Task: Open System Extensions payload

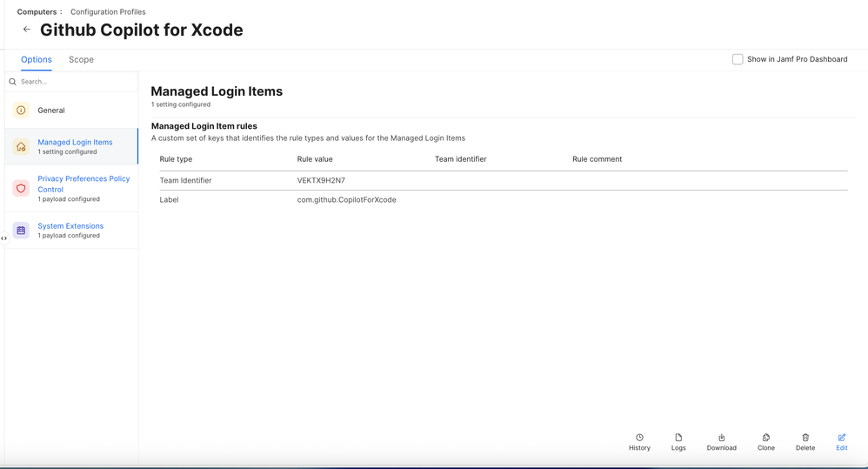Action: point(71,231)
